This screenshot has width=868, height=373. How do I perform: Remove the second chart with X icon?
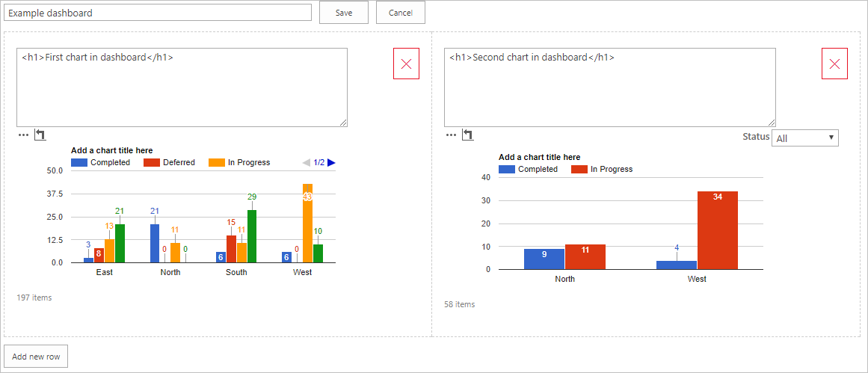pyautogui.click(x=834, y=64)
